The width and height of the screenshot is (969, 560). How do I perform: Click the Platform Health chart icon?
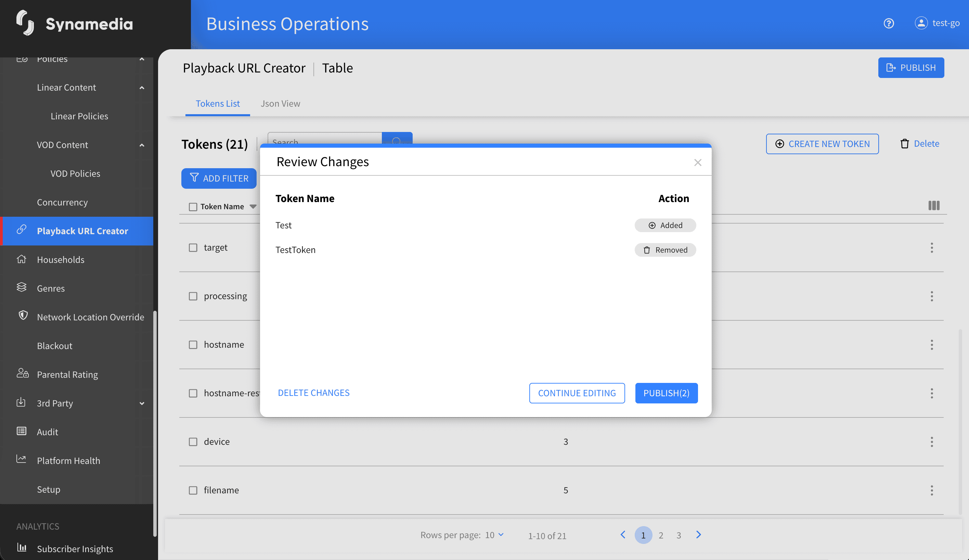click(x=21, y=459)
